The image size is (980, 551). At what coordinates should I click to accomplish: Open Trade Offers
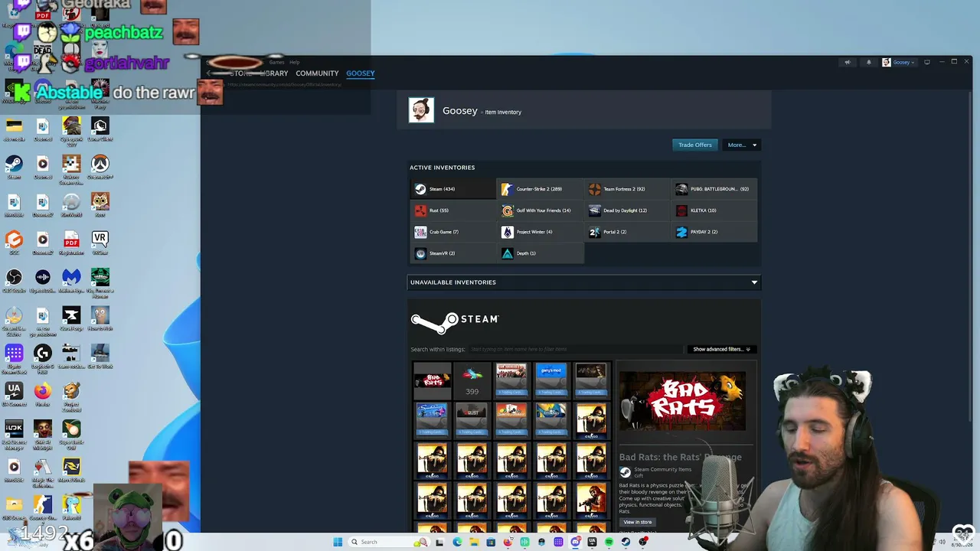point(695,145)
